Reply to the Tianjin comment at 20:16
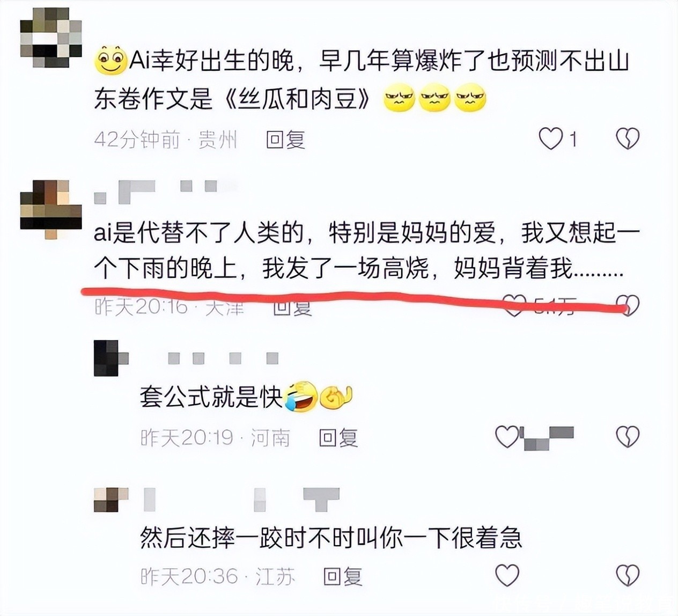This screenshot has height=616, width=678. (292, 307)
